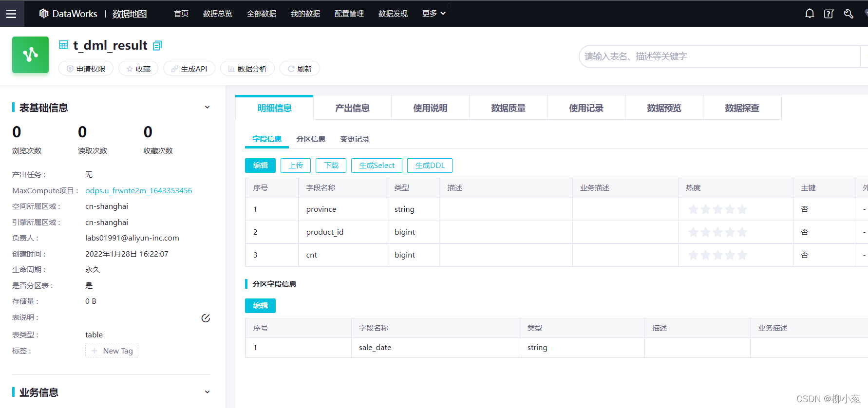
Task: Click the product_id field name cell
Action: (x=342, y=232)
